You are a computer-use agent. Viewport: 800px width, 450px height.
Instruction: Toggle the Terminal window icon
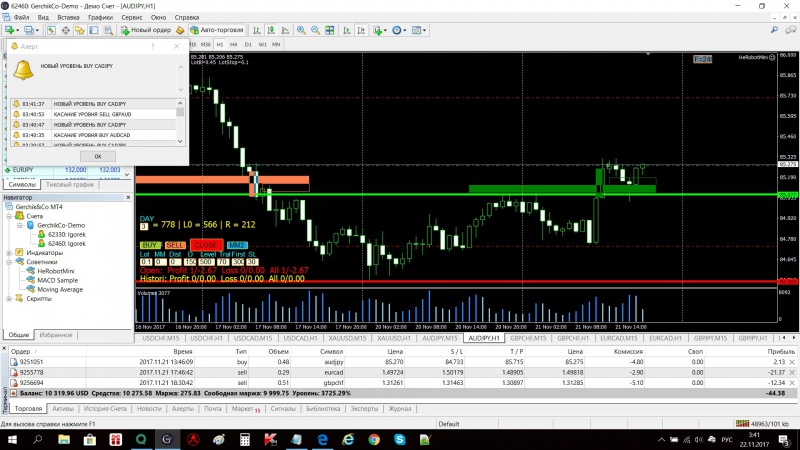coord(94,30)
